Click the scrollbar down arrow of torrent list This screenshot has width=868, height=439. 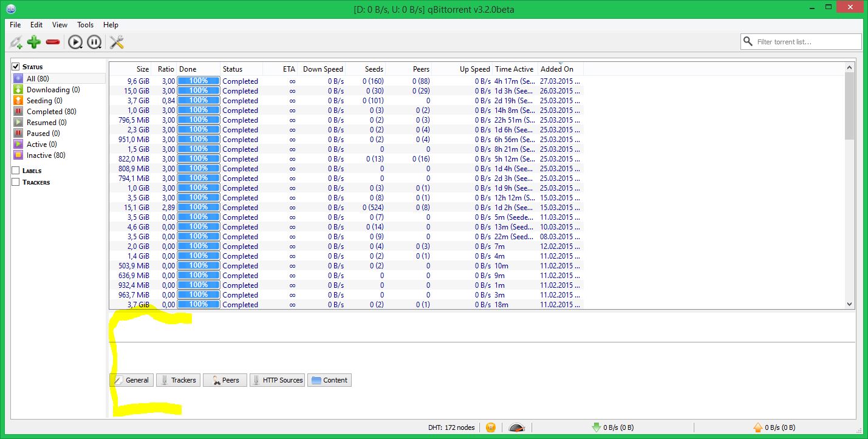849,304
